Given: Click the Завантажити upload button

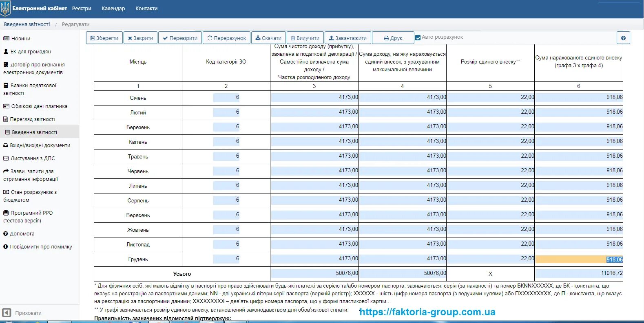Looking at the screenshot, I should click(348, 38).
